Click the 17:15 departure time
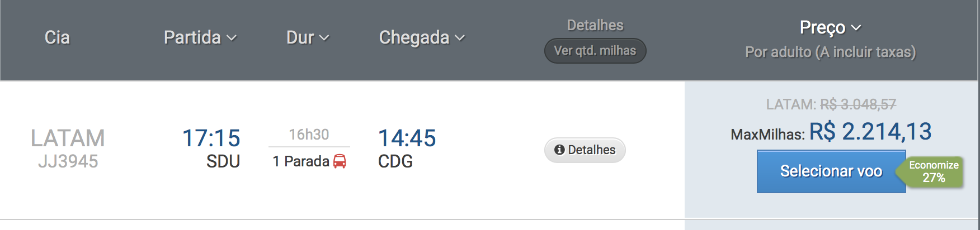This screenshot has height=230, width=980. [x=211, y=138]
